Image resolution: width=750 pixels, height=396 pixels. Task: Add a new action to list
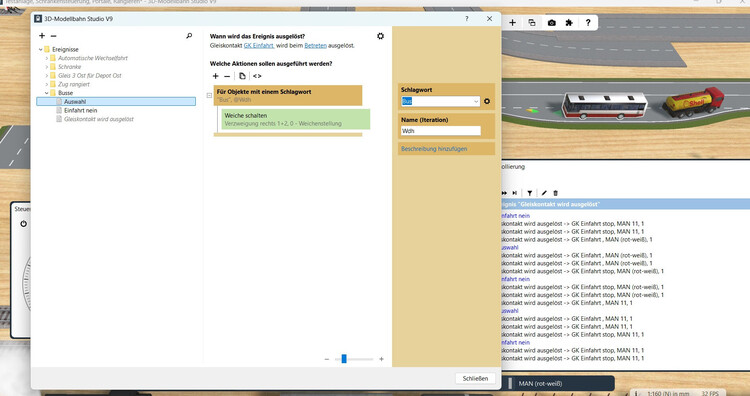click(x=216, y=76)
